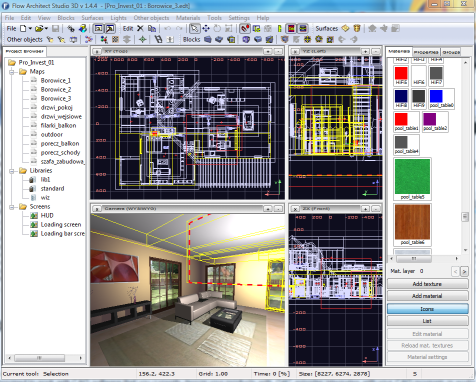Click the green crosshair target icon
476x382 pixels.
pos(142,40)
